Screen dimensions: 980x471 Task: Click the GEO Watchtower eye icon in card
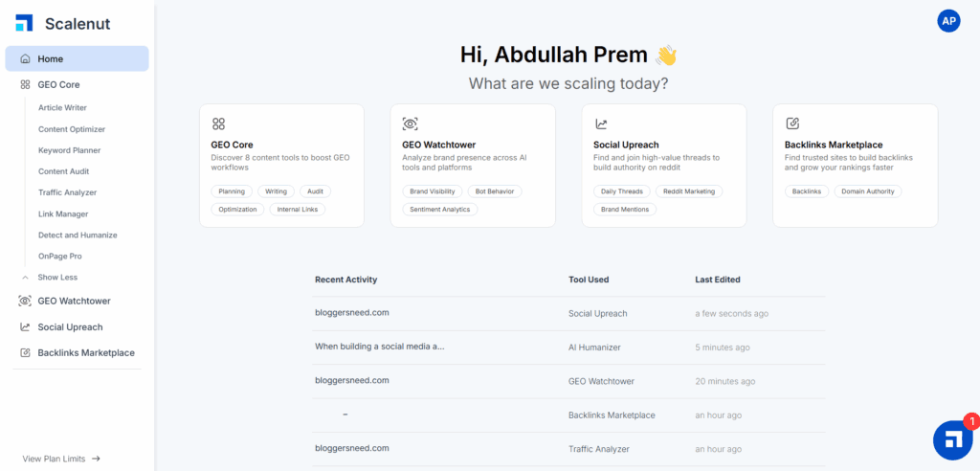coord(410,123)
